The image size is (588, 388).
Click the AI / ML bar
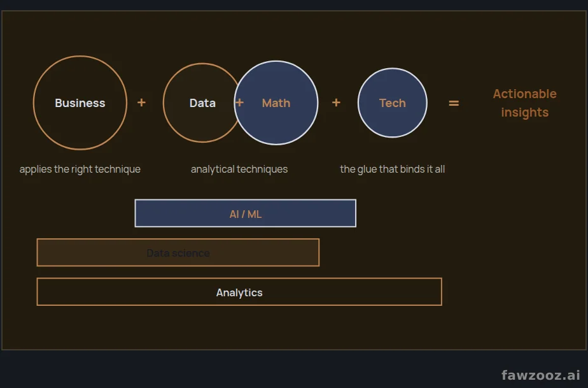(x=245, y=213)
